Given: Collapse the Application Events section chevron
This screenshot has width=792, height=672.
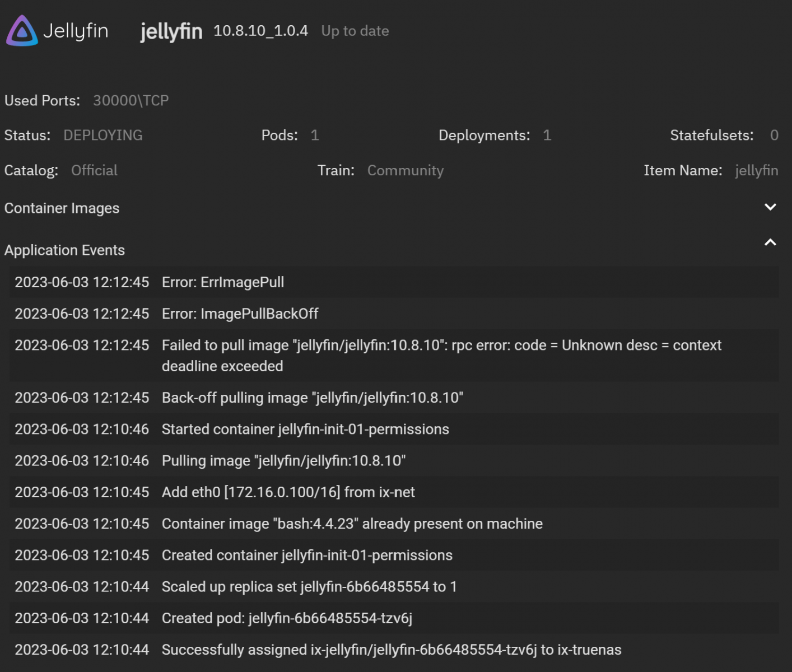Looking at the screenshot, I should 770,242.
